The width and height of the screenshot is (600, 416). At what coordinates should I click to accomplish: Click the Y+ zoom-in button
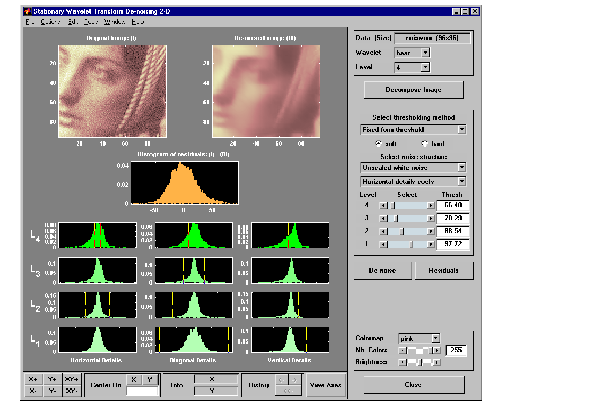pos(51,379)
